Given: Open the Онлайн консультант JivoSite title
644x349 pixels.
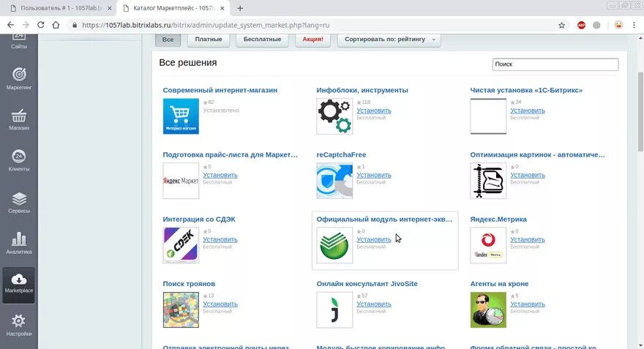Looking at the screenshot, I should [367, 283].
